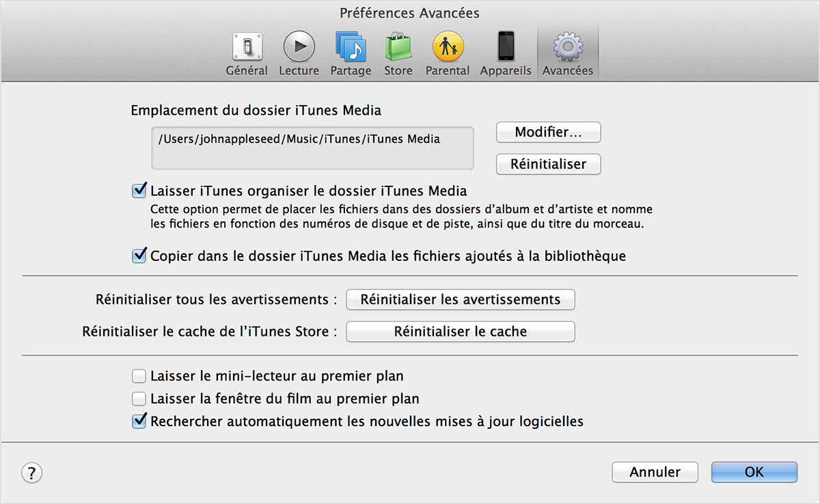Image resolution: width=820 pixels, height=504 pixels.
Task: Open the Partage sharing icon
Action: coord(351,48)
